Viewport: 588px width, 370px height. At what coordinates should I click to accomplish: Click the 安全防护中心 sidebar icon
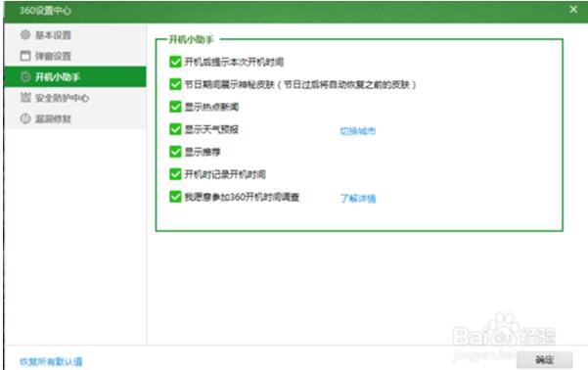coord(25,98)
